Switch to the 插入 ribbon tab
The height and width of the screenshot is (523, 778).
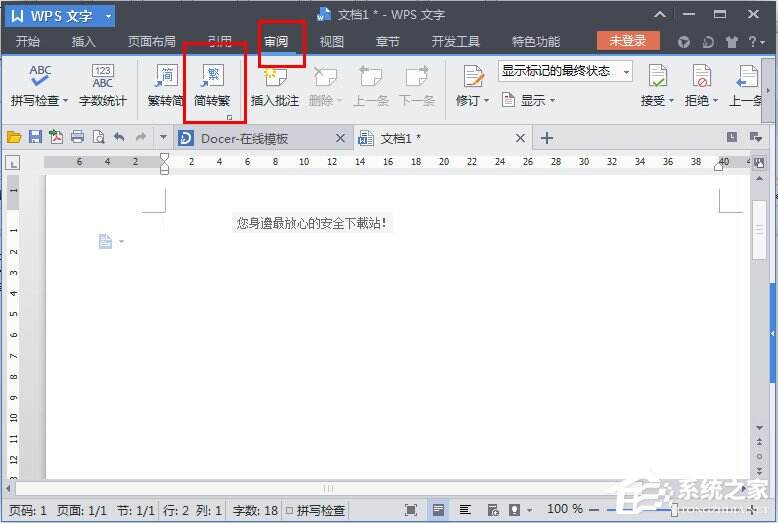tap(83, 42)
